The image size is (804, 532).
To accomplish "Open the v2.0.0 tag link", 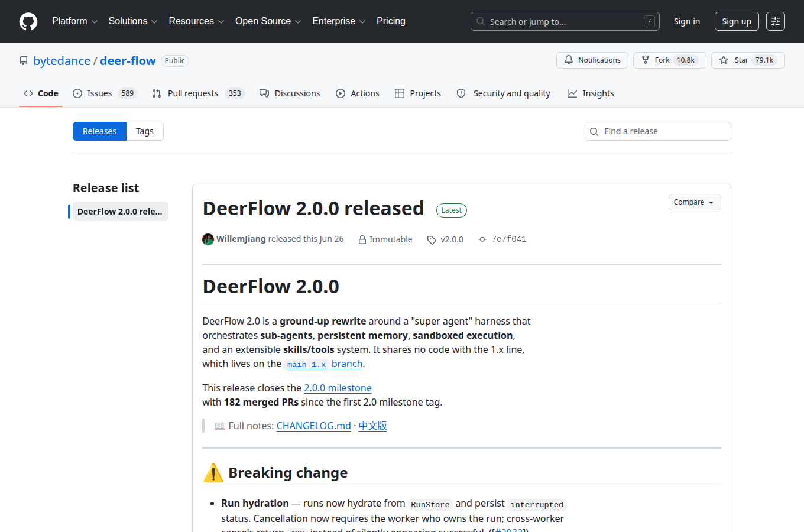I will point(452,239).
